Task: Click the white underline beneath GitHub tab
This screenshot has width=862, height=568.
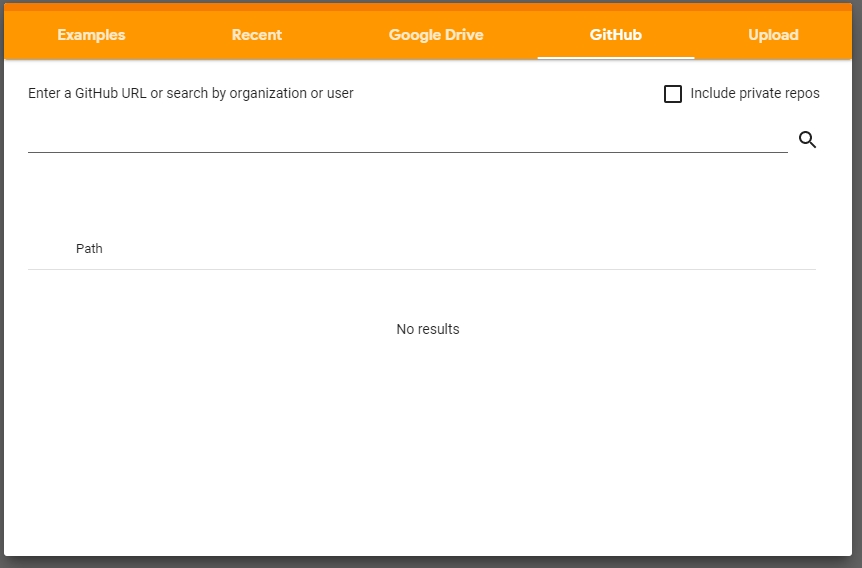Action: (615, 58)
